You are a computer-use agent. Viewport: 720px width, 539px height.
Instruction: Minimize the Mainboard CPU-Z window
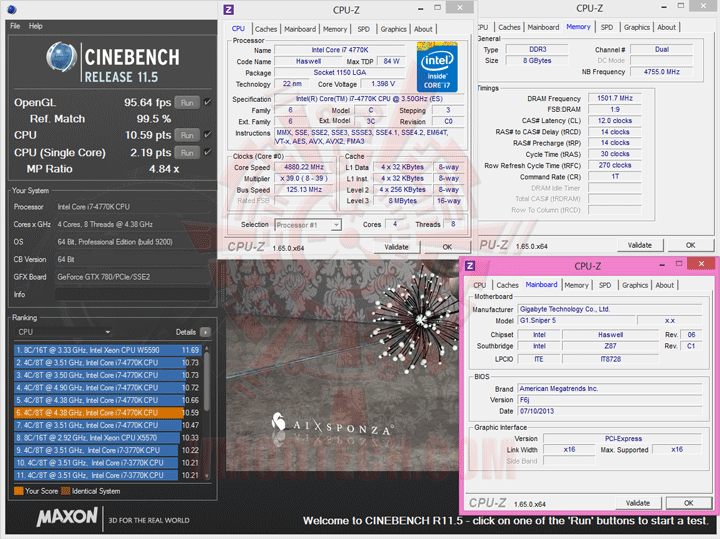tap(662, 265)
